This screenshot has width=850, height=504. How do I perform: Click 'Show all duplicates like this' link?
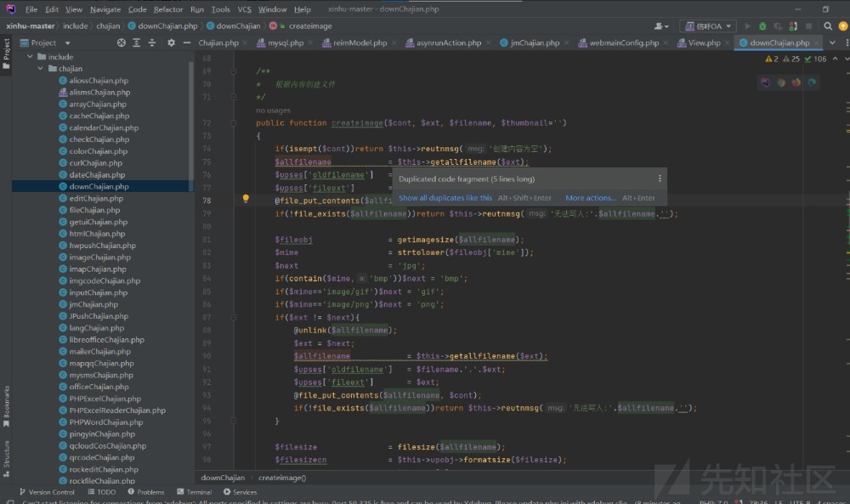(445, 198)
